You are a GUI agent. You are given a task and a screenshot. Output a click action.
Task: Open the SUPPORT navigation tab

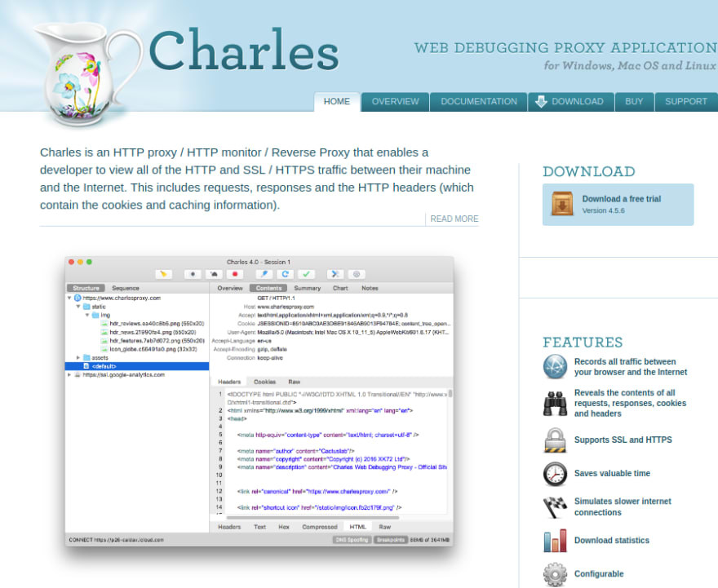click(686, 102)
